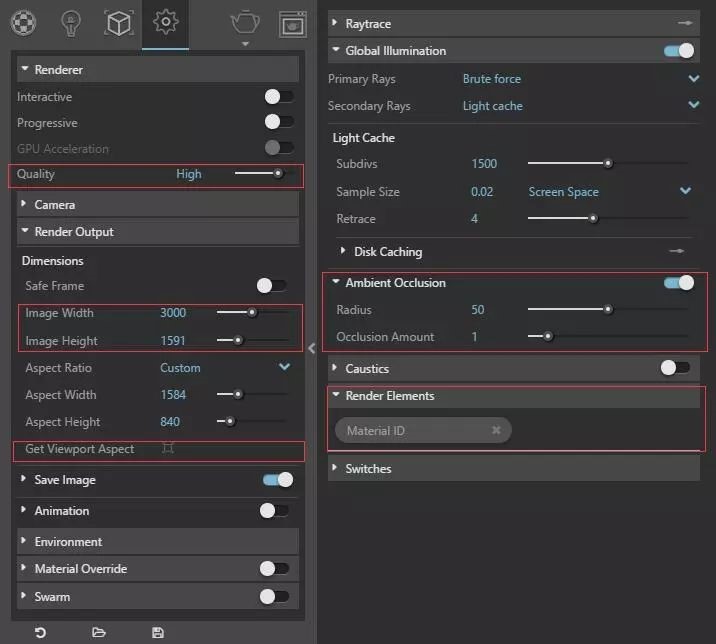Viewport: 716px width, 644px height.
Task: Click the load settings folder icon
Action: (x=99, y=632)
